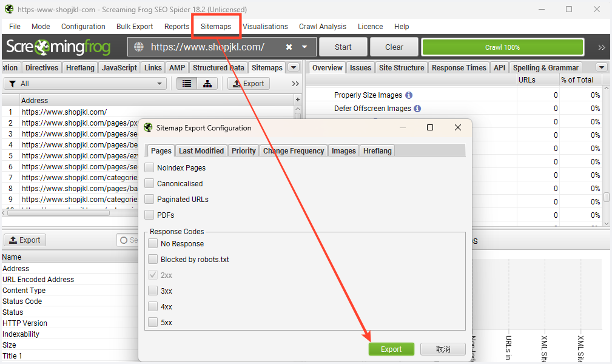Expand toolbar with double-arrow icon

[601, 47]
